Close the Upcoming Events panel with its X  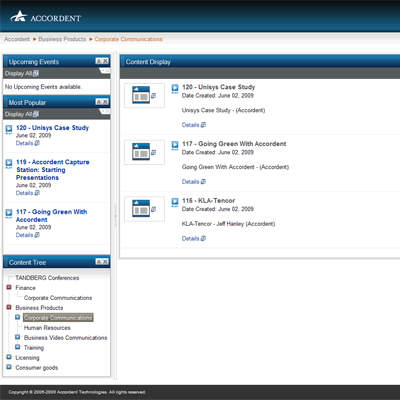[x=105, y=61]
